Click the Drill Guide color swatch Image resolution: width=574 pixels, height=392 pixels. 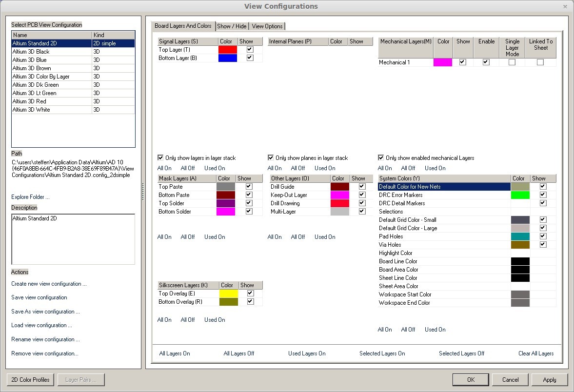340,186
